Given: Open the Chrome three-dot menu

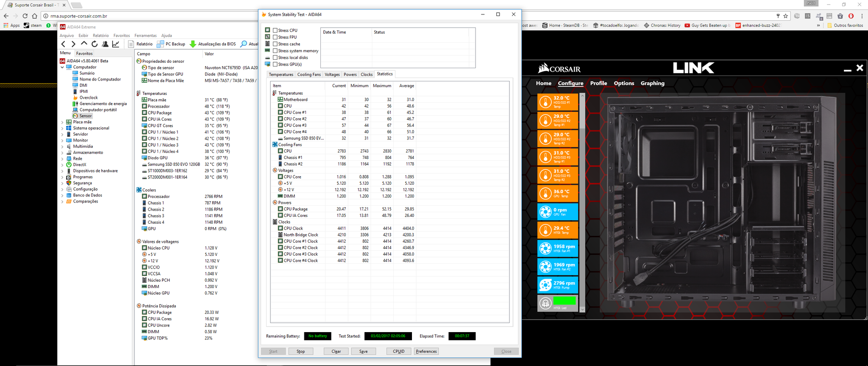Looking at the screenshot, I should pos(862,16).
